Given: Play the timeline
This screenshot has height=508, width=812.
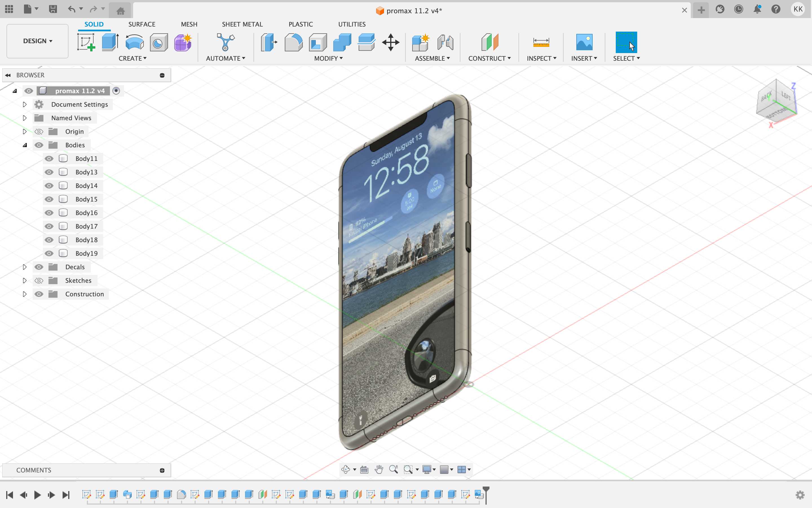Looking at the screenshot, I should click(37, 495).
